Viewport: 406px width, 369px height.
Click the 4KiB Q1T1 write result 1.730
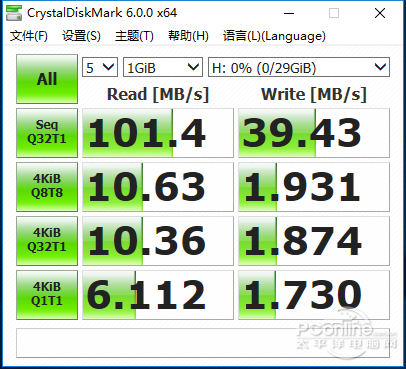point(314,295)
